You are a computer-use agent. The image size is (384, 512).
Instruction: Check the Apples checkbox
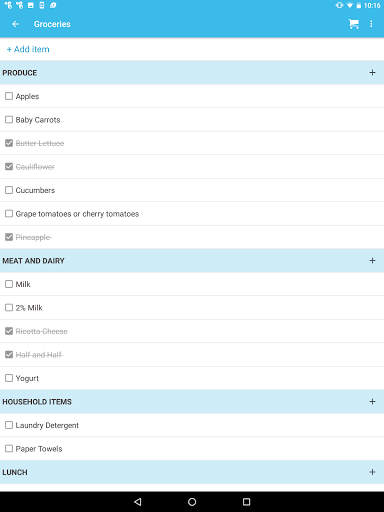tap(9, 96)
